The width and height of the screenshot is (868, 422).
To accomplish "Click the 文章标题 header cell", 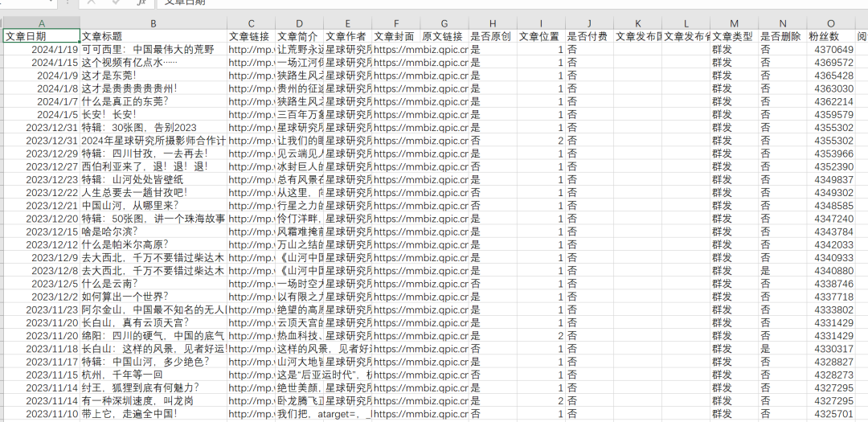I will 154,36.
